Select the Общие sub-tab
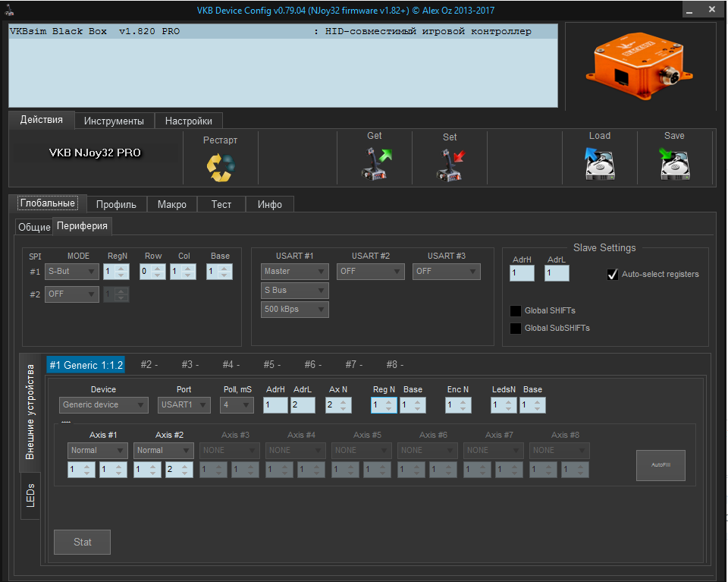 click(x=34, y=227)
